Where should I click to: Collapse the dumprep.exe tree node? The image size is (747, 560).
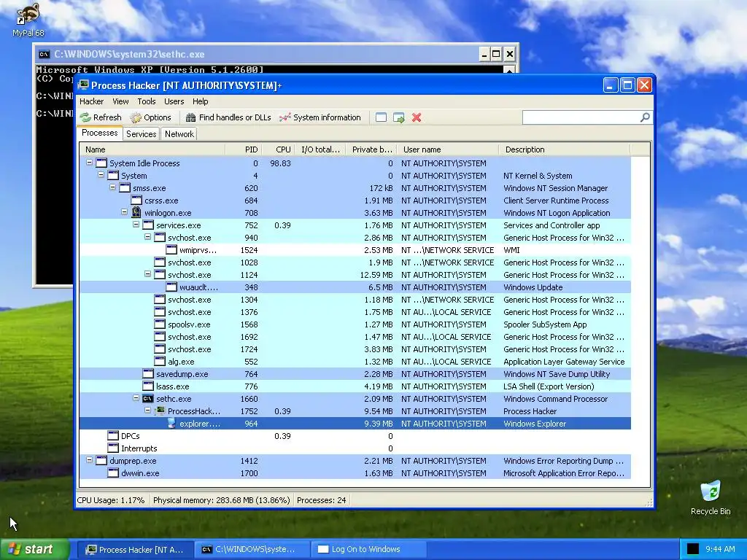(89, 460)
